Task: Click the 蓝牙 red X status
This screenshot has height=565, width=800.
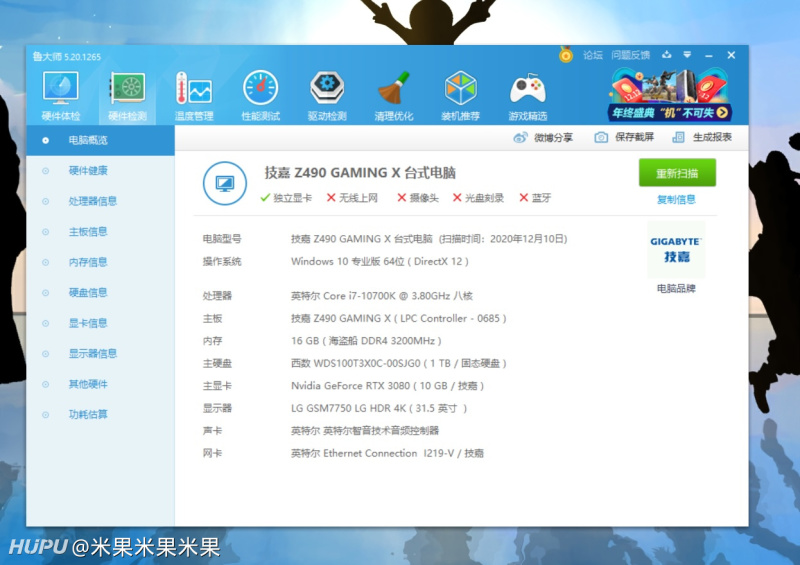Action: pos(535,198)
